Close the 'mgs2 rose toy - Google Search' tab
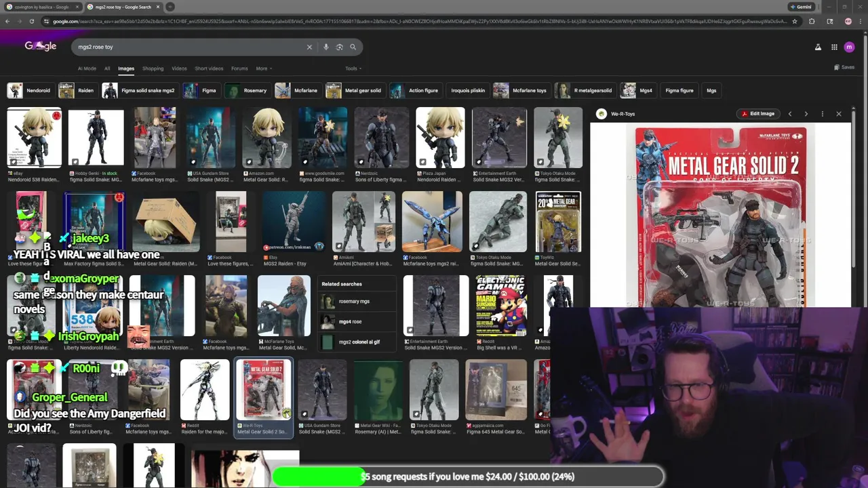Image resolution: width=868 pixels, height=488 pixels. point(158,7)
